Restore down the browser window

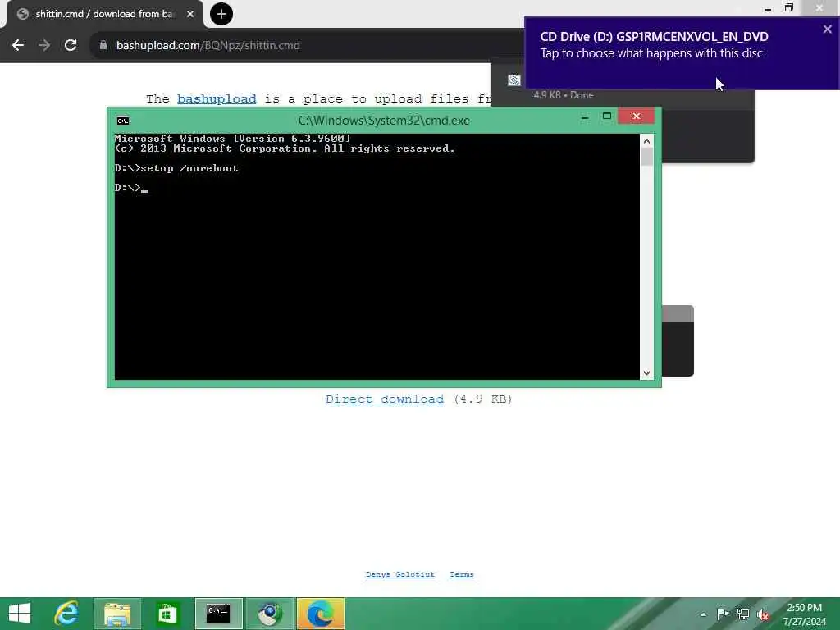[788, 8]
